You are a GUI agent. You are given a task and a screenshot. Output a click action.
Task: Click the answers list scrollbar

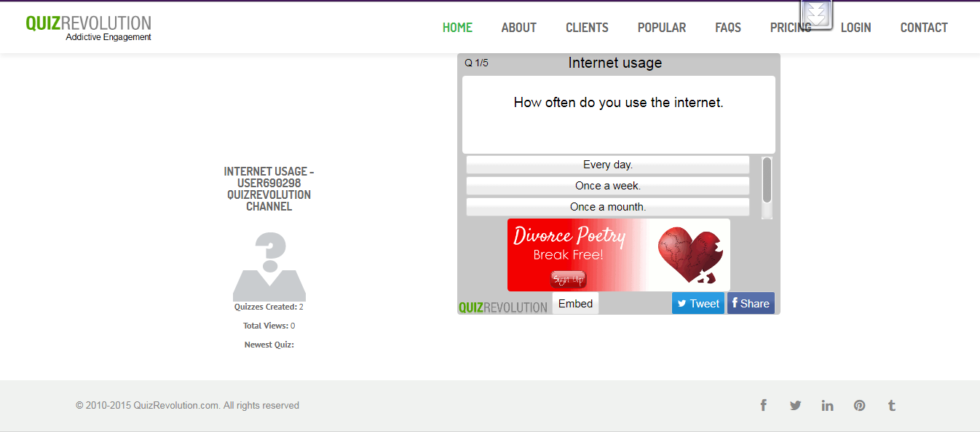(x=767, y=187)
